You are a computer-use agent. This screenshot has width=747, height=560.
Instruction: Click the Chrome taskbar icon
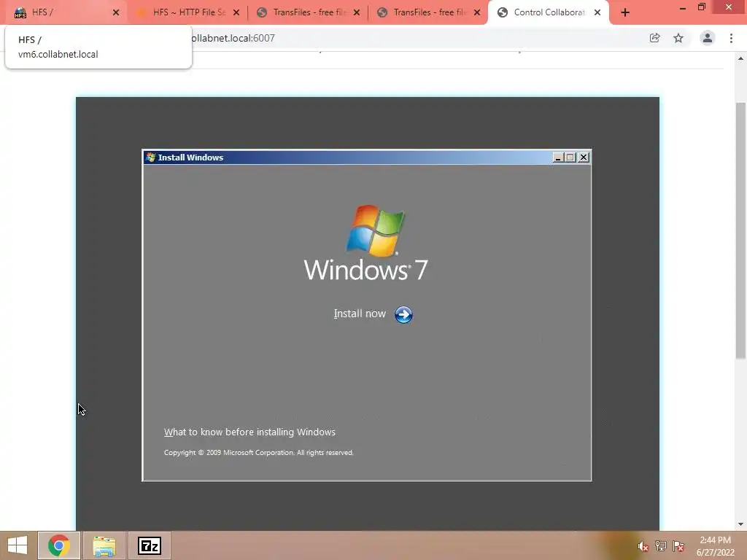tap(58, 545)
